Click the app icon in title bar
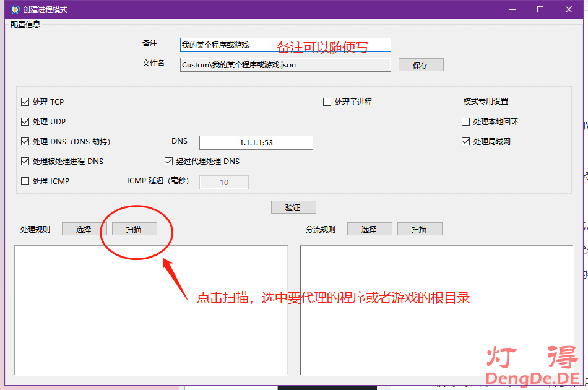Viewport: 588px width, 390px height. pyautogui.click(x=15, y=9)
